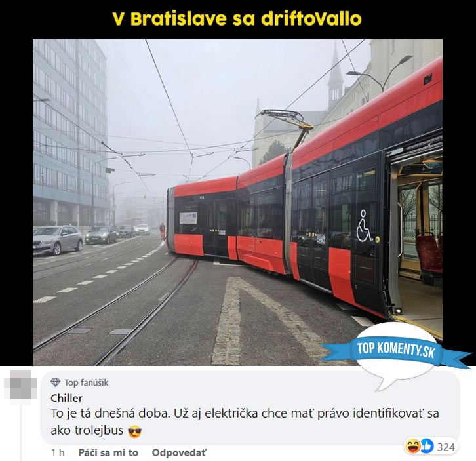Click the open tram door with red seat
Image resolution: width=476 pixels, height=461 pixels.
(x=414, y=237)
